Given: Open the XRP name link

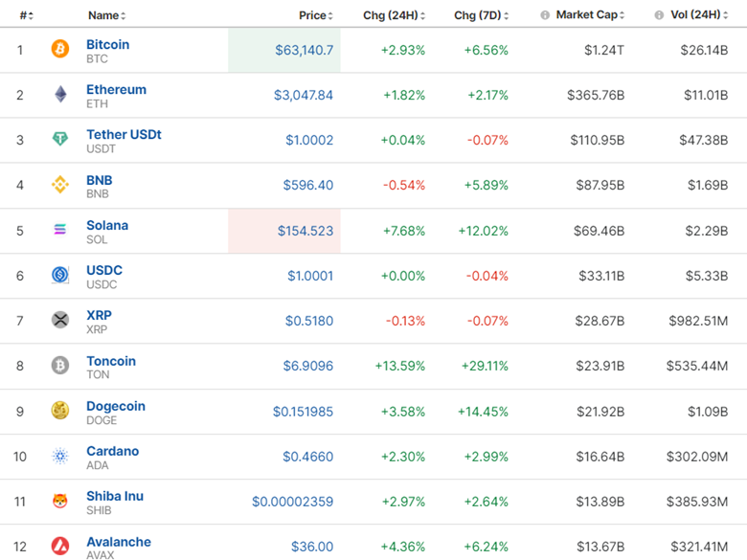Looking at the screenshot, I should click(99, 315).
